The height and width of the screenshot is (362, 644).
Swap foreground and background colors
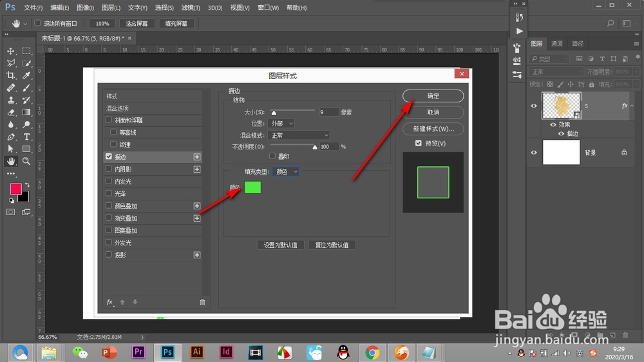(27, 185)
